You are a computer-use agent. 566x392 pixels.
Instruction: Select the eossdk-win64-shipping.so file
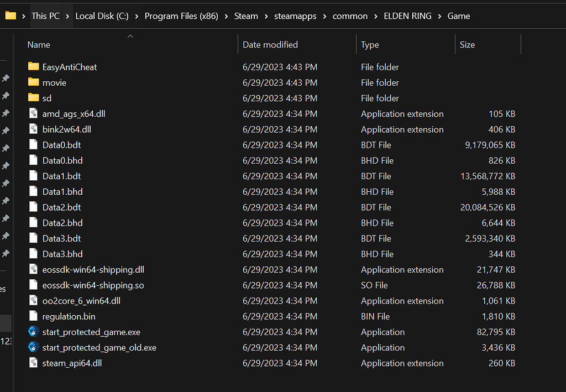click(93, 285)
